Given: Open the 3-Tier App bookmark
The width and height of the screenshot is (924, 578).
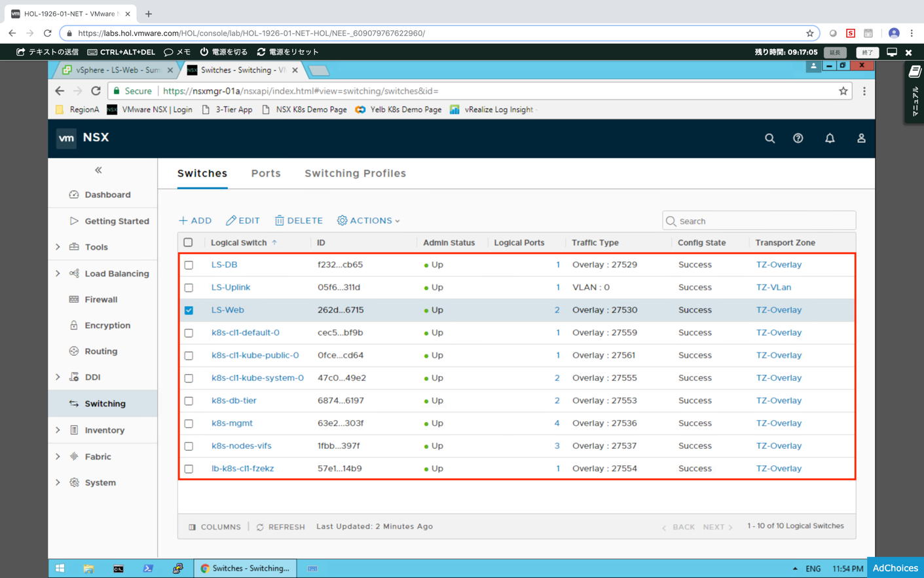Looking at the screenshot, I should coord(227,109).
